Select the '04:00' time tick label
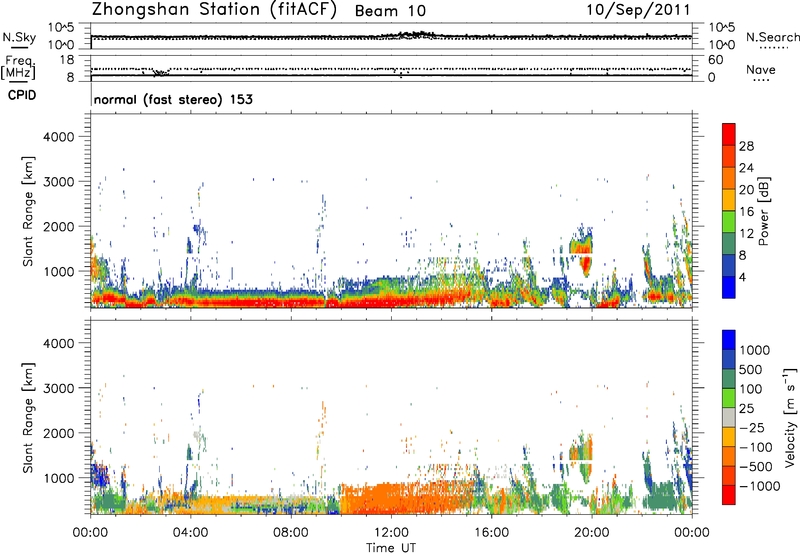 click(x=190, y=533)
